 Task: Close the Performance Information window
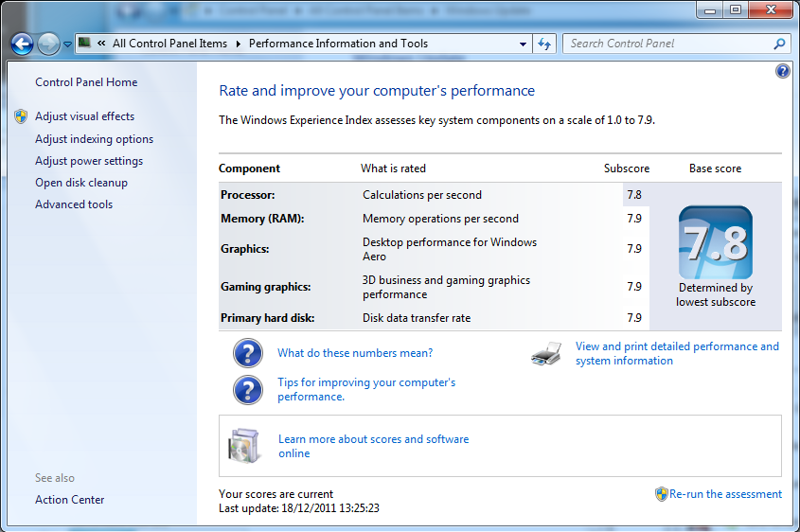[771, 9]
